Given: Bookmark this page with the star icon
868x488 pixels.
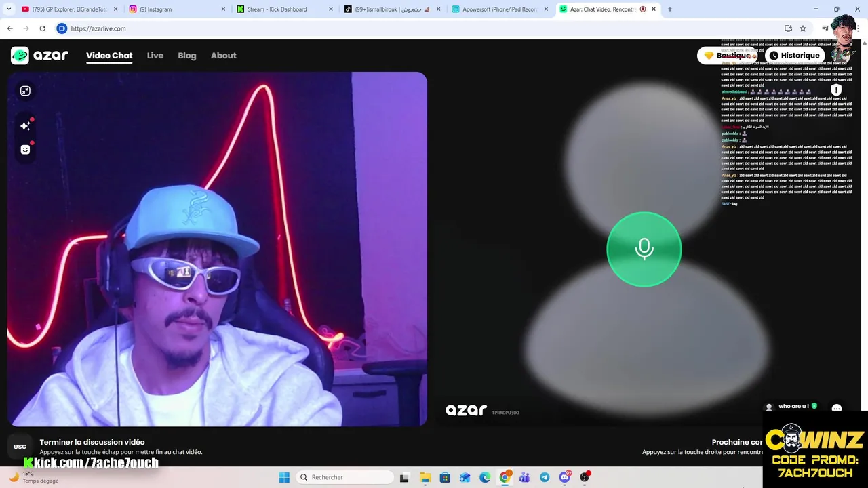Looking at the screenshot, I should [803, 28].
